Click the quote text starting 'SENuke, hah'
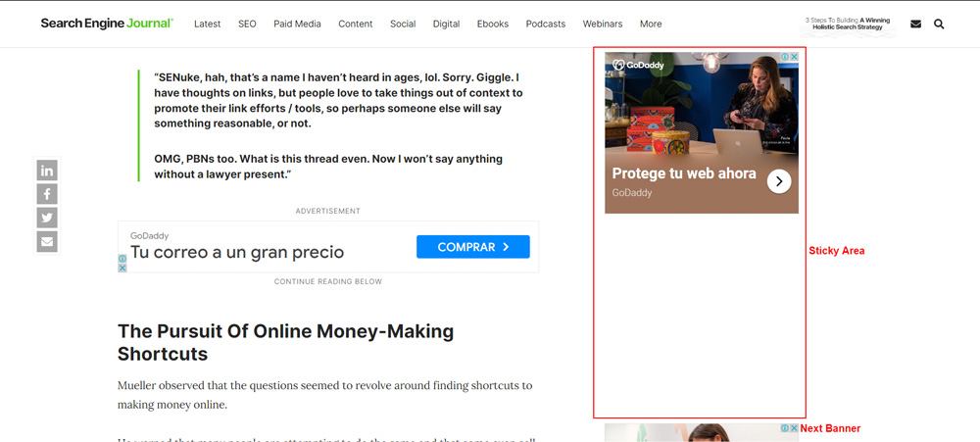Screen dimensions: 980x442 tap(338, 100)
